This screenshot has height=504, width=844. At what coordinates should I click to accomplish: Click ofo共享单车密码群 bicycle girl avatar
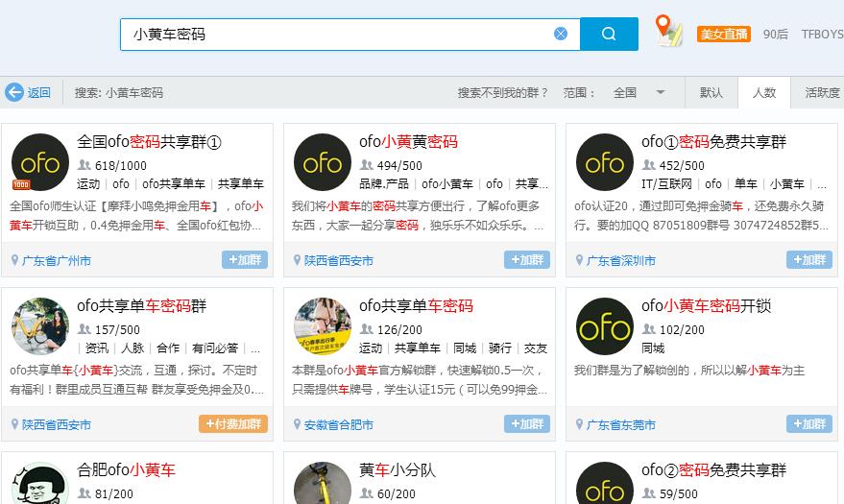click(40, 326)
